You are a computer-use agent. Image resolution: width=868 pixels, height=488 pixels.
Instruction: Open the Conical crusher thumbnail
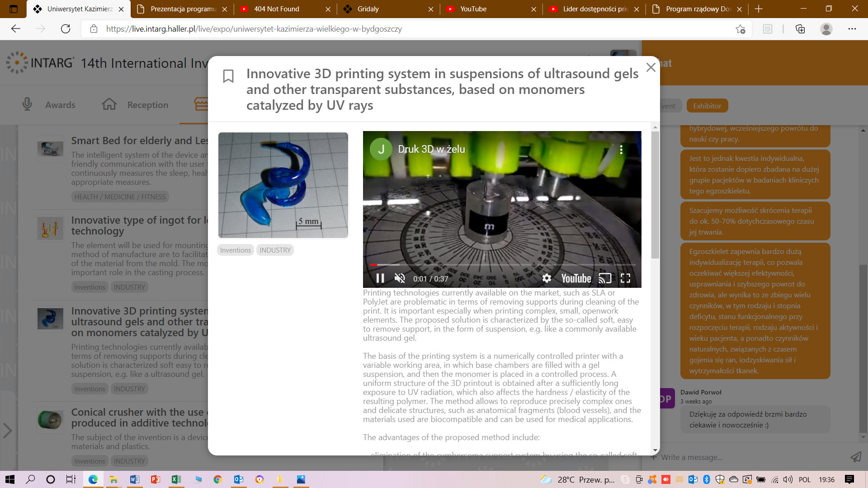(x=50, y=420)
